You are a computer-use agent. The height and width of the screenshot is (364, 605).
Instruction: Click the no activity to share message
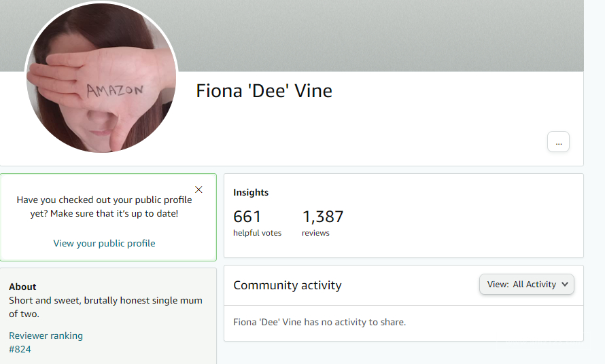click(x=319, y=322)
